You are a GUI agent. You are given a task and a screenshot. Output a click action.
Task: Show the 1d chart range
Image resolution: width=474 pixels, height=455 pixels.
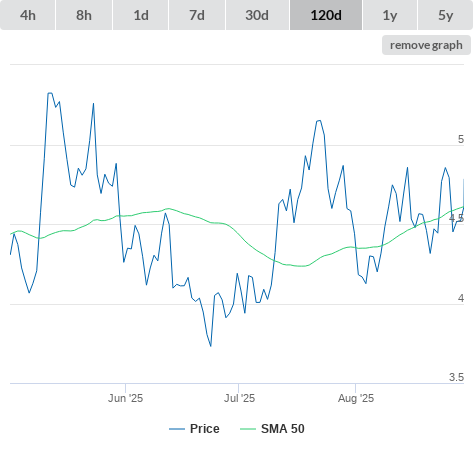pyautogui.click(x=141, y=15)
